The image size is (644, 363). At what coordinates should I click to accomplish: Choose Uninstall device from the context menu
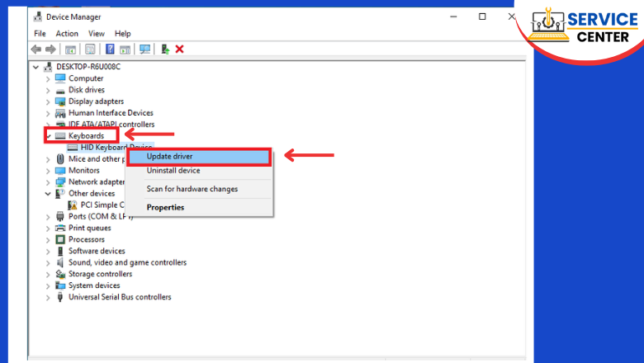[x=199, y=171]
